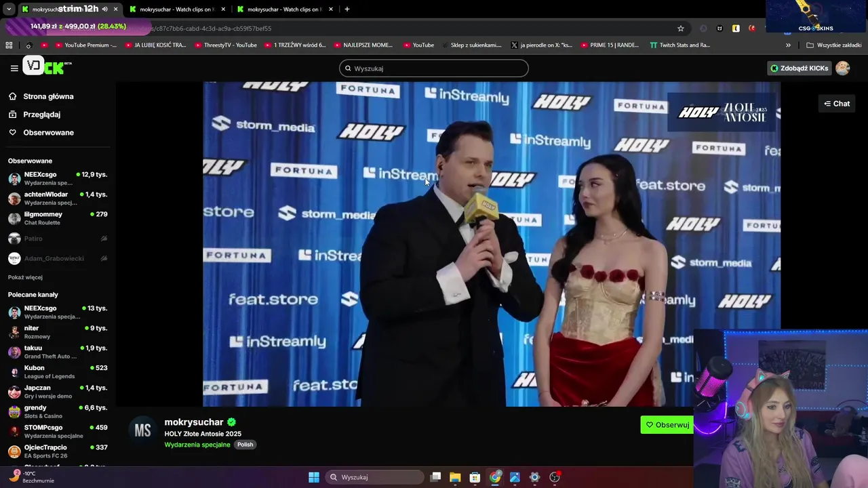Open the Wydarzenia specjalne category link

(197, 445)
